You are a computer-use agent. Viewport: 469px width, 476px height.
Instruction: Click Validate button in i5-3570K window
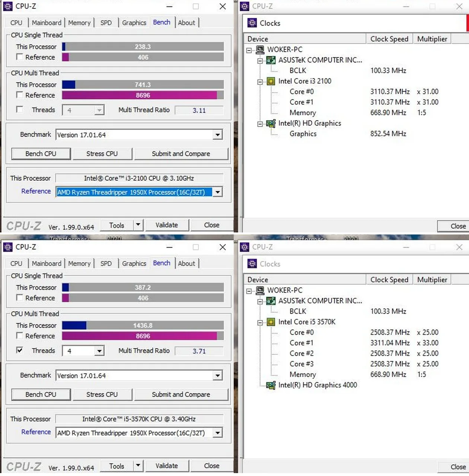click(x=167, y=466)
